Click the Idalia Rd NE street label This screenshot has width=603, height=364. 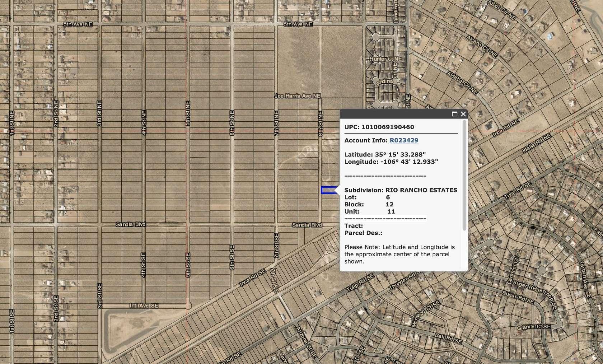point(537,143)
